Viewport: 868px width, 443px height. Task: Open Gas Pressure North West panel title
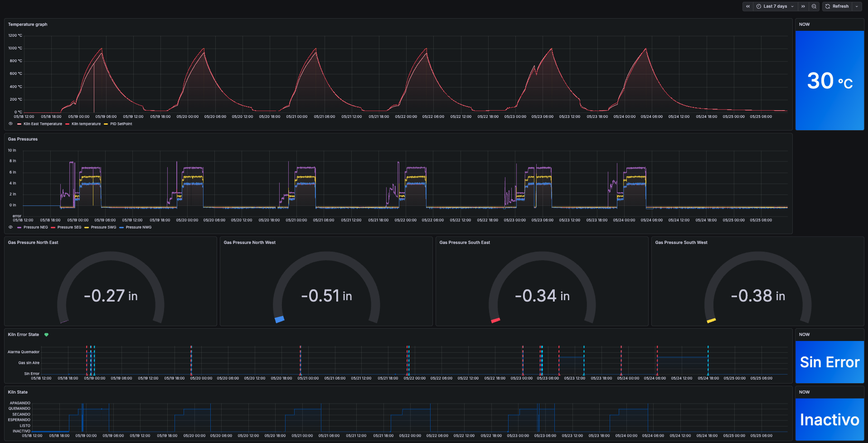coord(249,243)
